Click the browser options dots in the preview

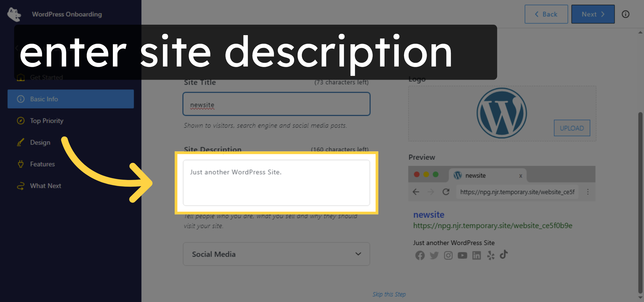click(588, 192)
